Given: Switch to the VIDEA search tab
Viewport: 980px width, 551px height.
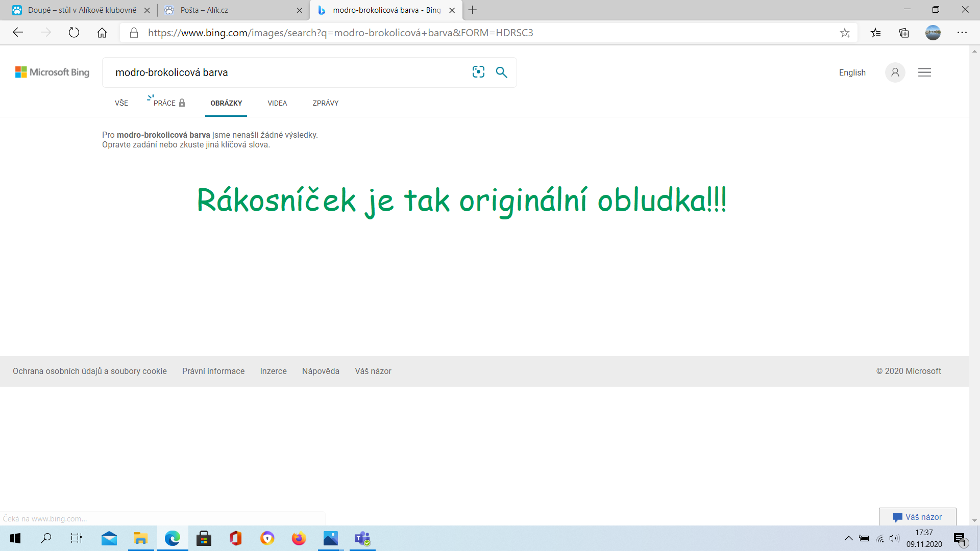Looking at the screenshot, I should coord(277,103).
